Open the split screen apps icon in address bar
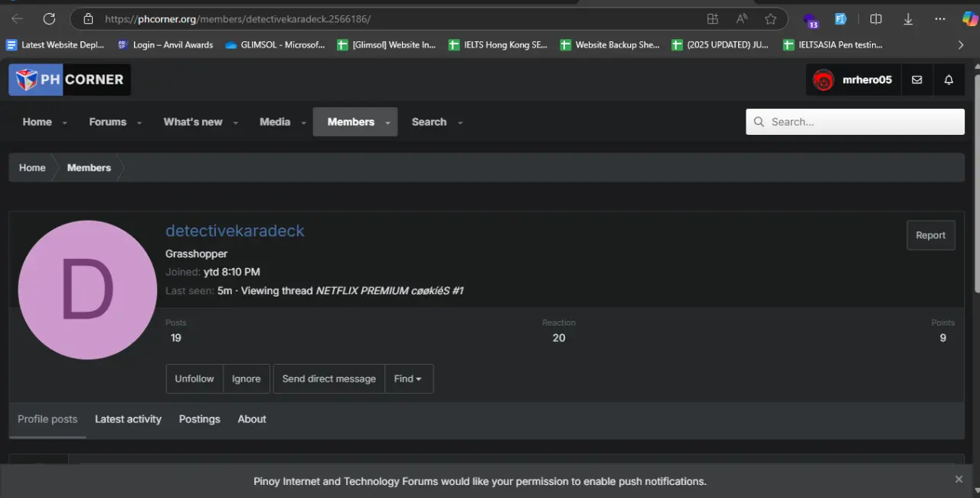Viewport: 980px width, 498px height. (x=713, y=19)
